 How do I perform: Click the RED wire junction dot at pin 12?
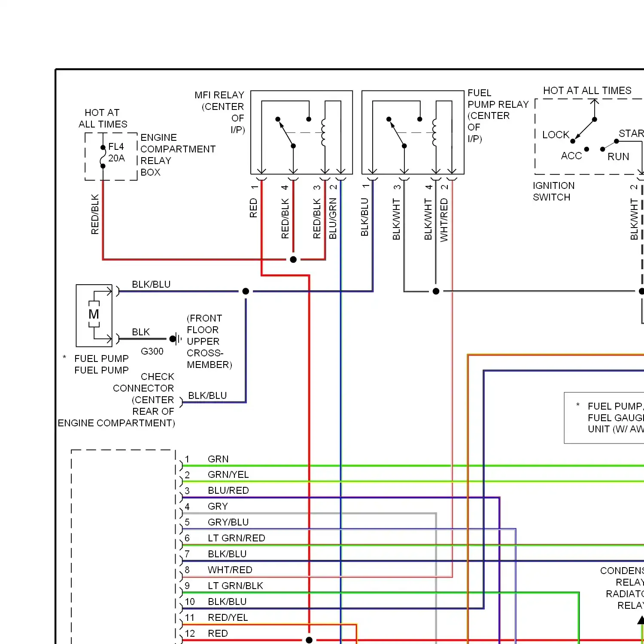pyautogui.click(x=309, y=640)
